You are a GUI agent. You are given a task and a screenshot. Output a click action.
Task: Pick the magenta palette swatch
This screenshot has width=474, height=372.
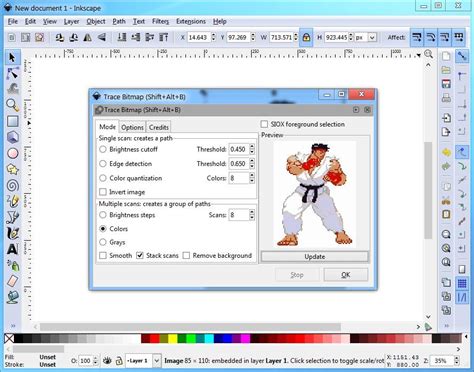click(245, 339)
